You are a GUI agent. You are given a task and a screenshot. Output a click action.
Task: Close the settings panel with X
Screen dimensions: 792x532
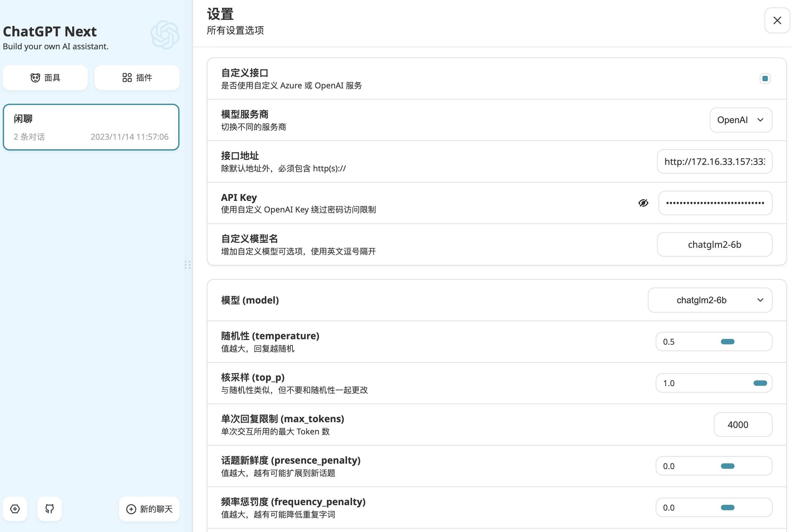coord(777,20)
